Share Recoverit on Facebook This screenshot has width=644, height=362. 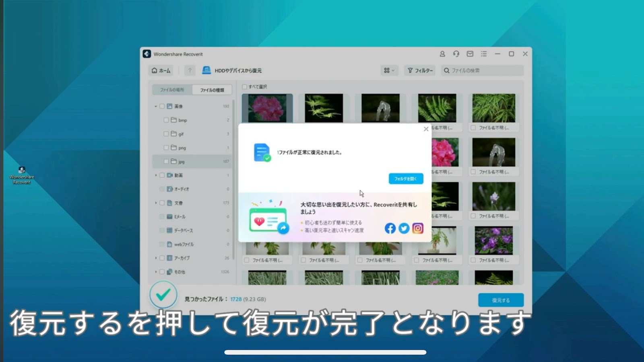click(390, 228)
